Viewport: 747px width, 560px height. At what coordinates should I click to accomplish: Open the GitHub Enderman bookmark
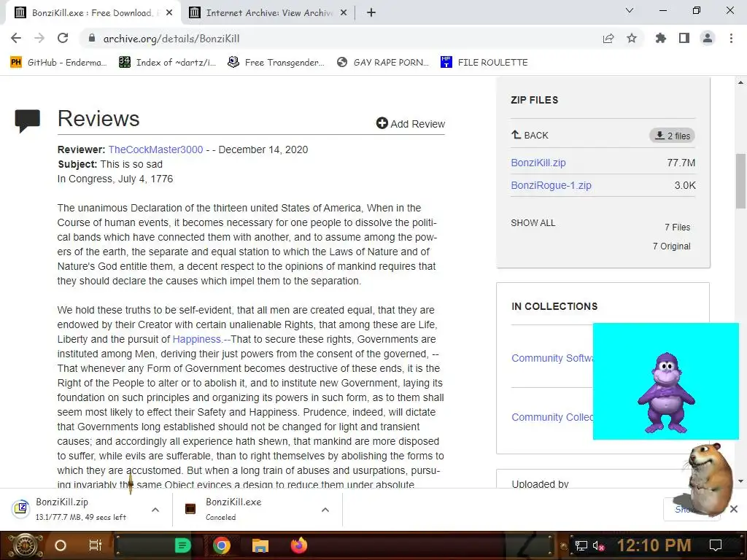58,63
